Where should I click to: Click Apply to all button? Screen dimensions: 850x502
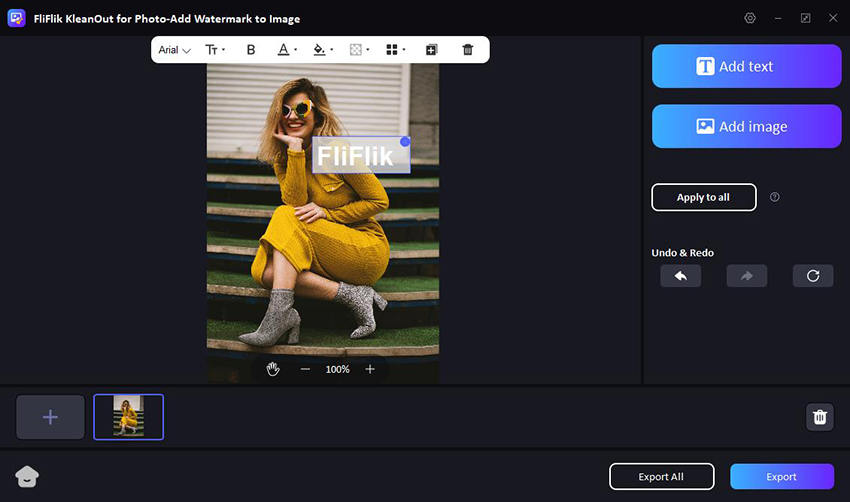click(x=703, y=197)
